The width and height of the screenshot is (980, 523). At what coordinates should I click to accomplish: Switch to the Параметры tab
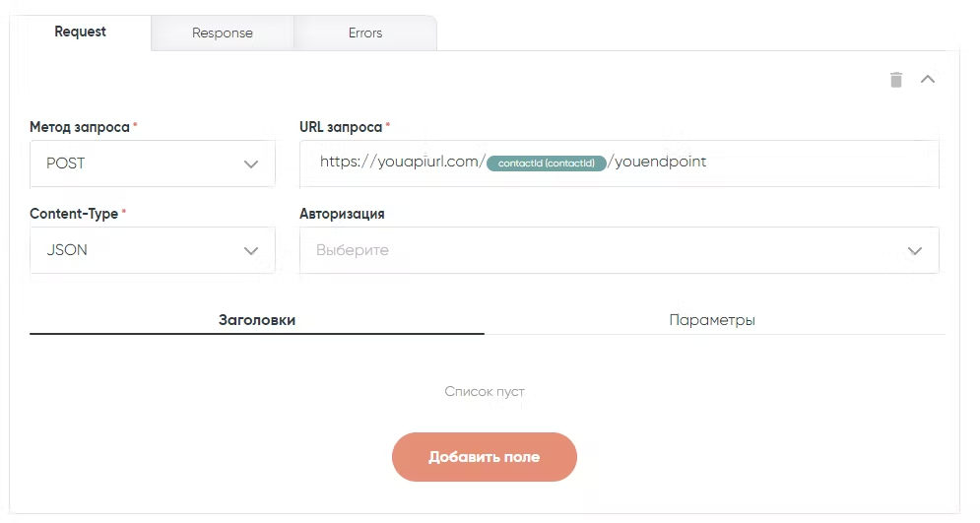pos(712,320)
